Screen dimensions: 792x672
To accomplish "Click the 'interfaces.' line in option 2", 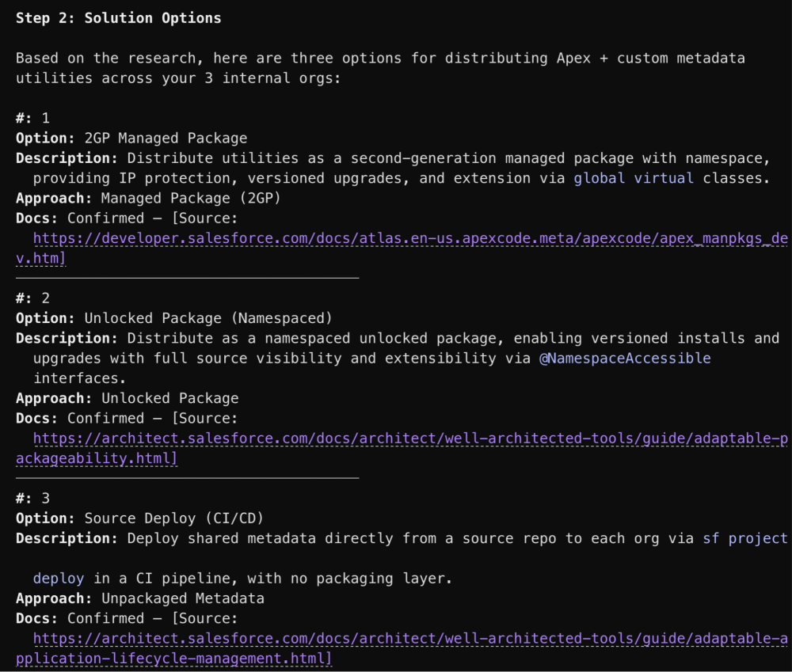I will tap(79, 378).
